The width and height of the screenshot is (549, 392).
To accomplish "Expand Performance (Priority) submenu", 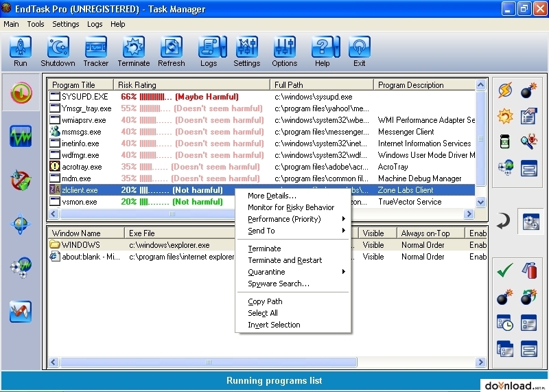I will point(294,219).
